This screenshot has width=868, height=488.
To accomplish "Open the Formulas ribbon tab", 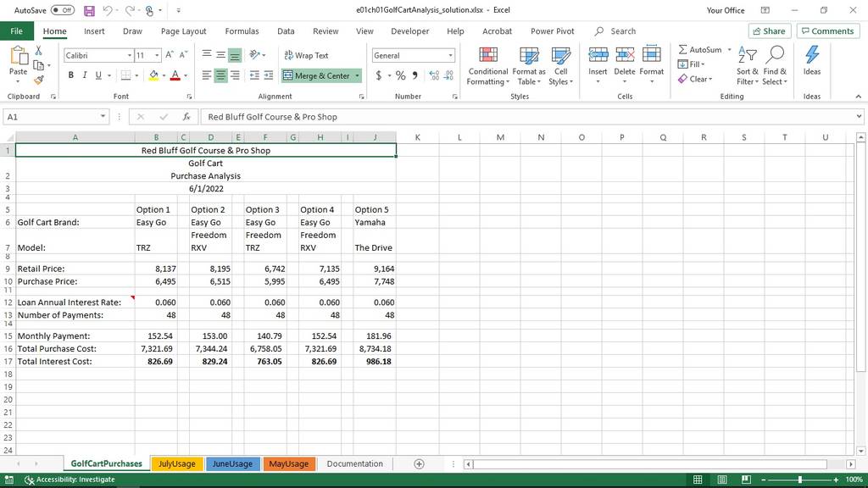I will point(242,31).
